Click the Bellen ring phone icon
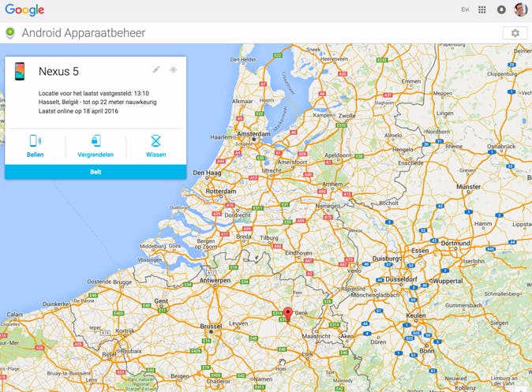This screenshot has width=532, height=392. (x=35, y=140)
